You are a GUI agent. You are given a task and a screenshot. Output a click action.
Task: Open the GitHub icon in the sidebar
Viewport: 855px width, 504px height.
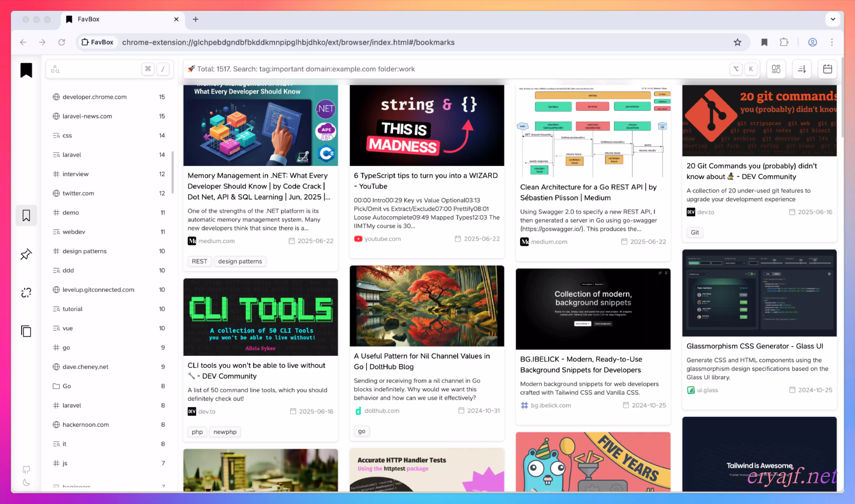(26, 469)
